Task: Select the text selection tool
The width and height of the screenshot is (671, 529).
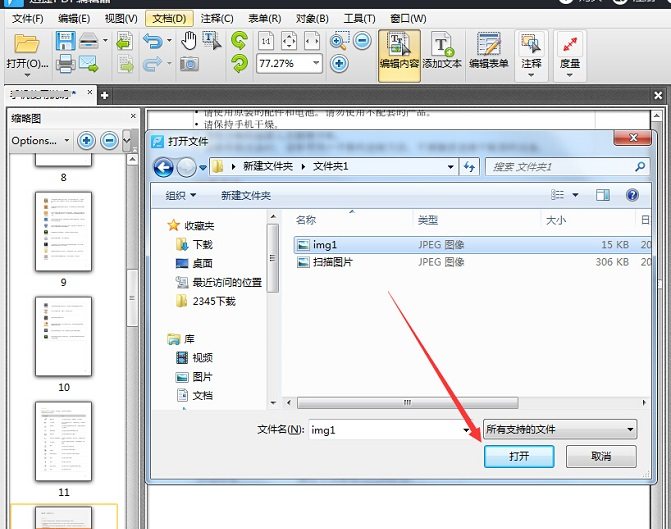Action: tap(212, 41)
